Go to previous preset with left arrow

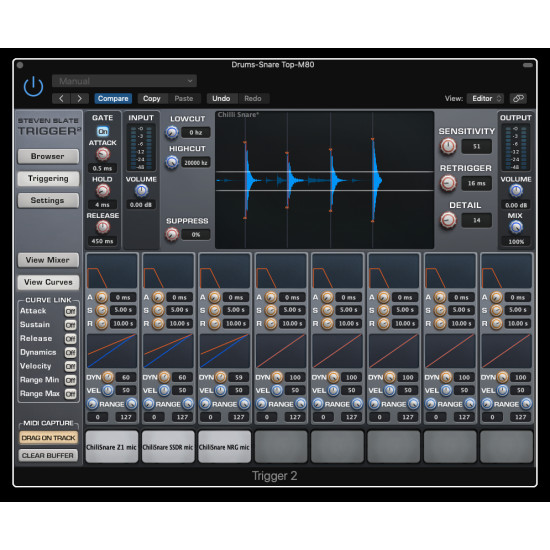pyautogui.click(x=61, y=99)
